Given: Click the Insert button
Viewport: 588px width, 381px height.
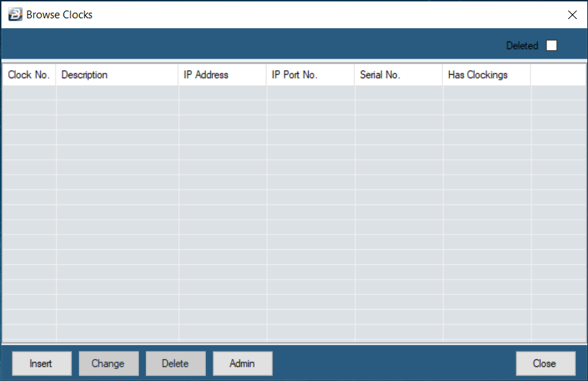Looking at the screenshot, I should click(42, 363).
